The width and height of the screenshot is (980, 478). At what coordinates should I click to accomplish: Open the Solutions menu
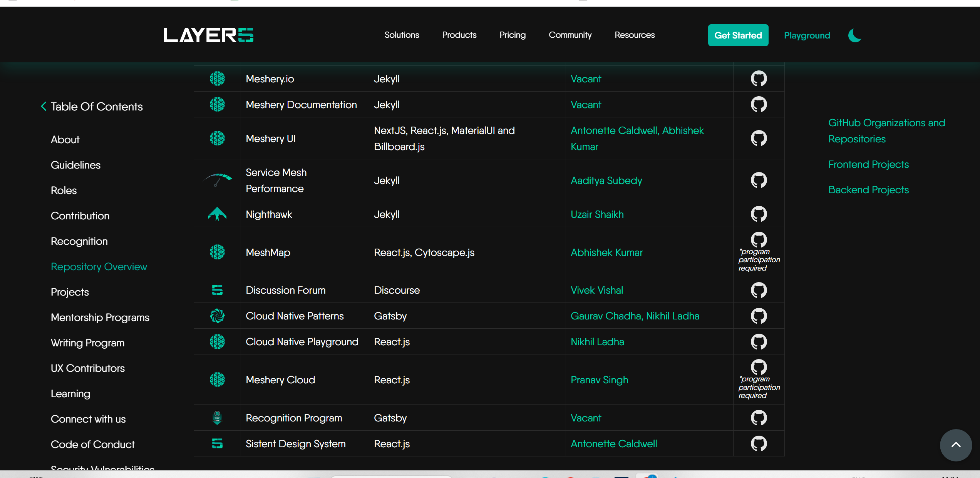tap(402, 35)
